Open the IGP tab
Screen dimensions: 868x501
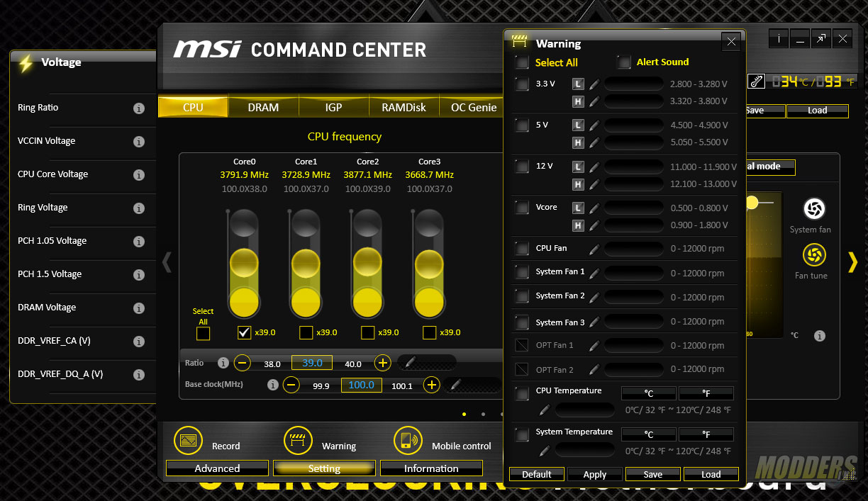333,108
